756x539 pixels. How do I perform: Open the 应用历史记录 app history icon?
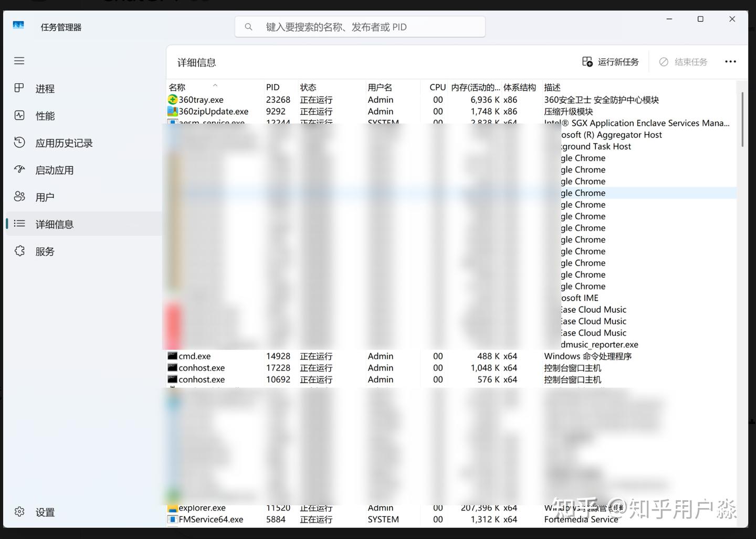[x=19, y=143]
